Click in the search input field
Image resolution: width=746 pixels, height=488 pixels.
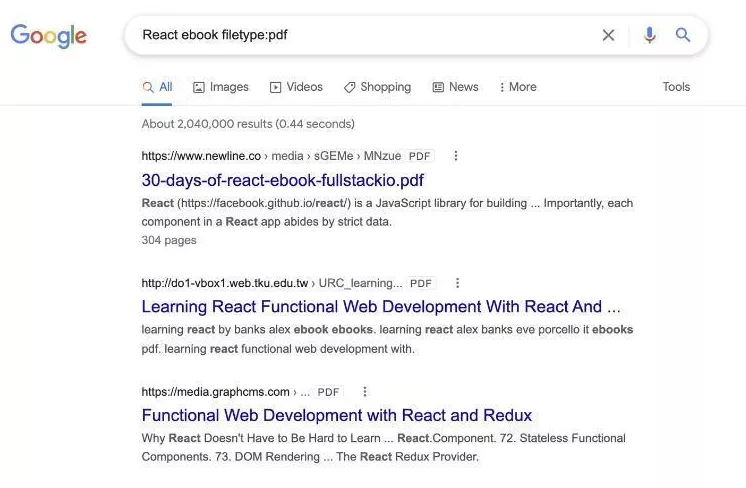point(360,35)
